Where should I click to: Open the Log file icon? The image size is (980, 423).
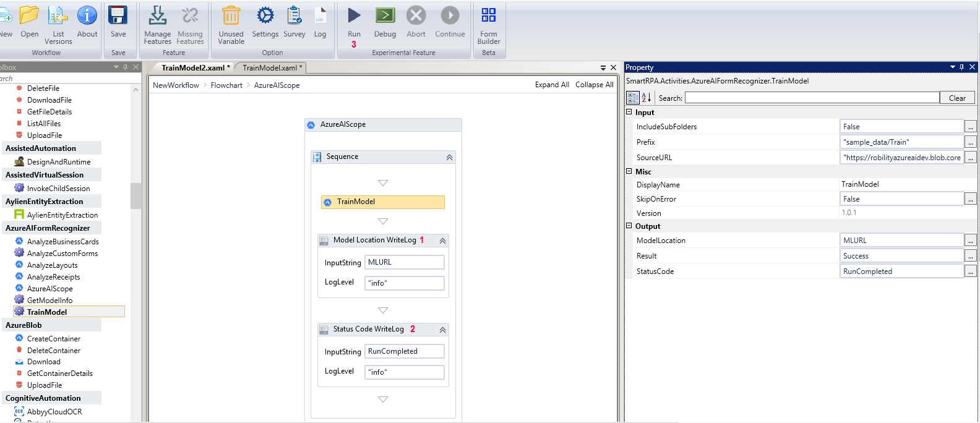(320, 15)
